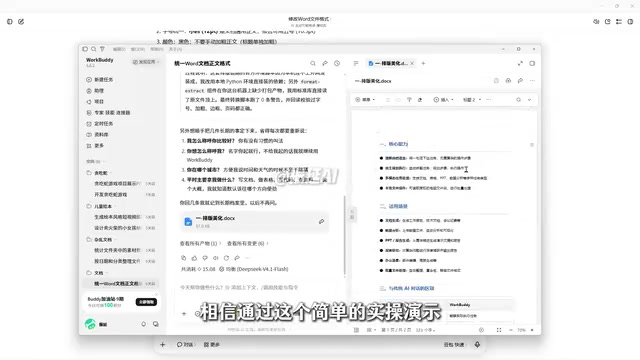Collapse the 文档 folder group

97,273
